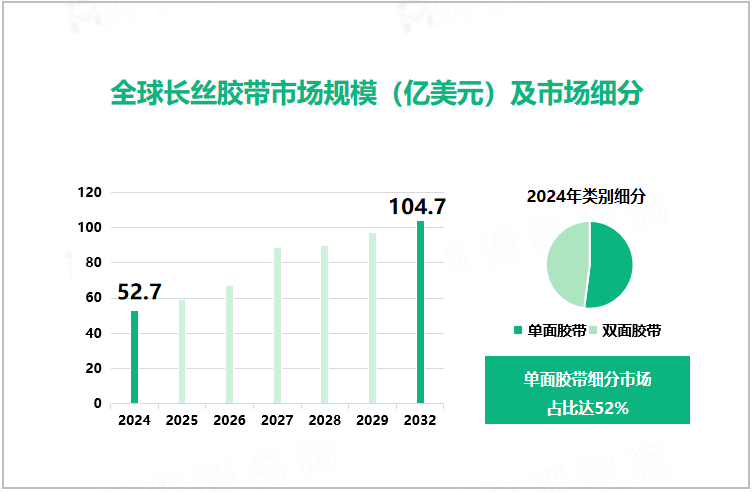Click the text 占比达52%
Viewport: 752px width, 492px height.
coord(588,408)
